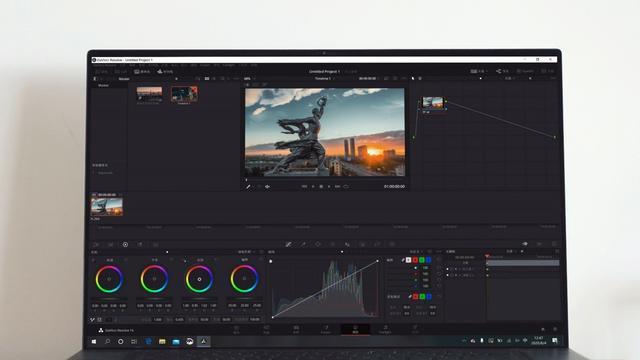Open the project settings gear icon
This screenshot has width=640, height=360.
(x=555, y=329)
